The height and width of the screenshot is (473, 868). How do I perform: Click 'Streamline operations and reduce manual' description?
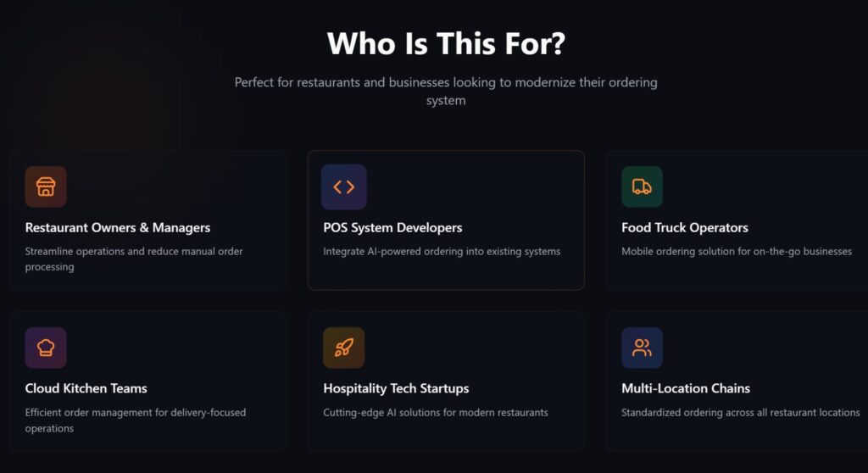coord(134,259)
